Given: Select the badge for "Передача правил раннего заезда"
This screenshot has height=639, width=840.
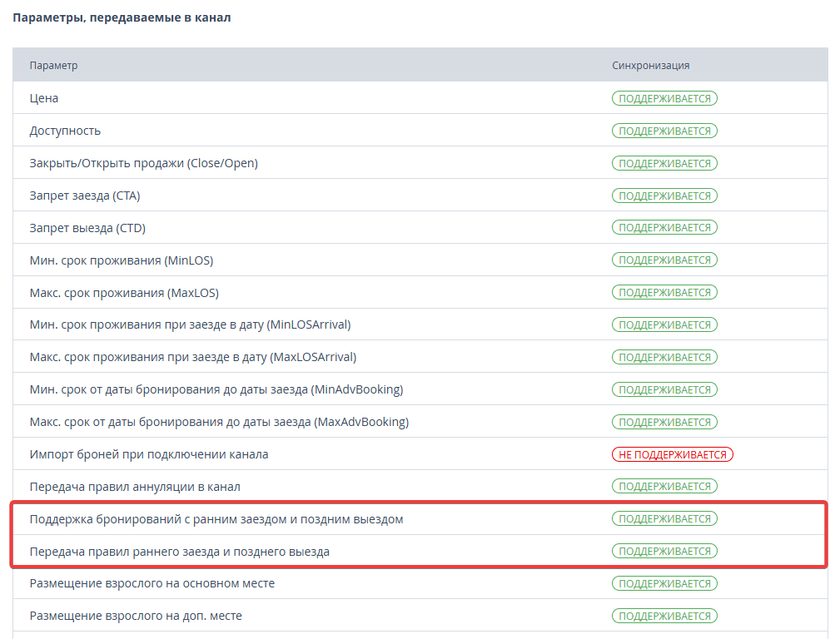Looking at the screenshot, I should pyautogui.click(x=664, y=551).
